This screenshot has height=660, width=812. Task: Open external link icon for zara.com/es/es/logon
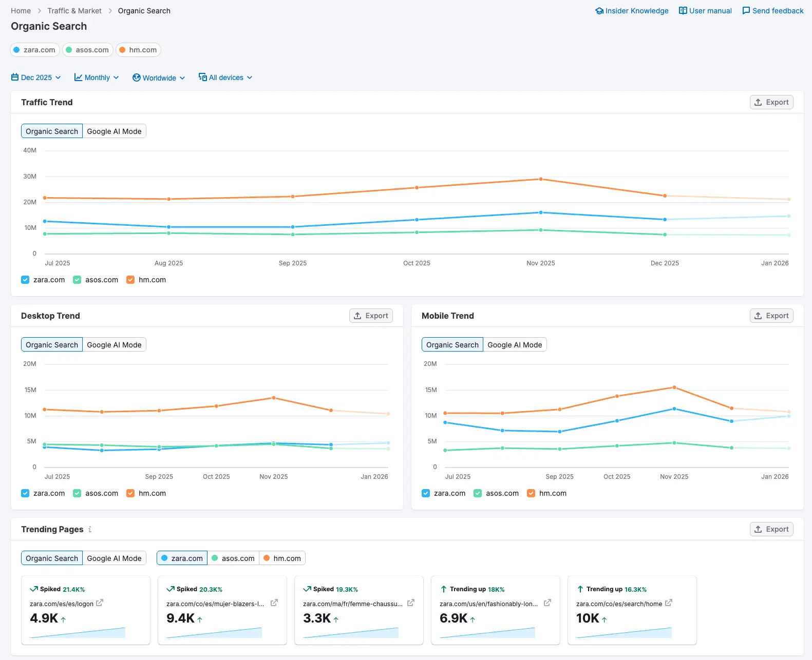click(100, 603)
